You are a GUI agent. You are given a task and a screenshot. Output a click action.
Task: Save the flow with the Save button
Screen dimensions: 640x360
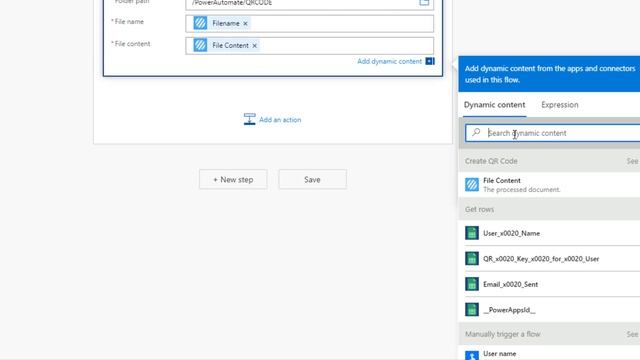click(312, 180)
